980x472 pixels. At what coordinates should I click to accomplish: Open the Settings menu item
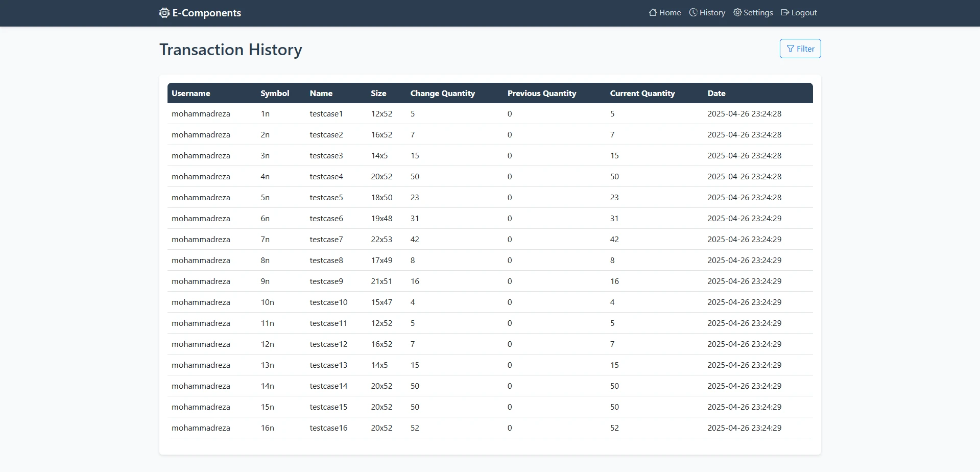pos(758,13)
